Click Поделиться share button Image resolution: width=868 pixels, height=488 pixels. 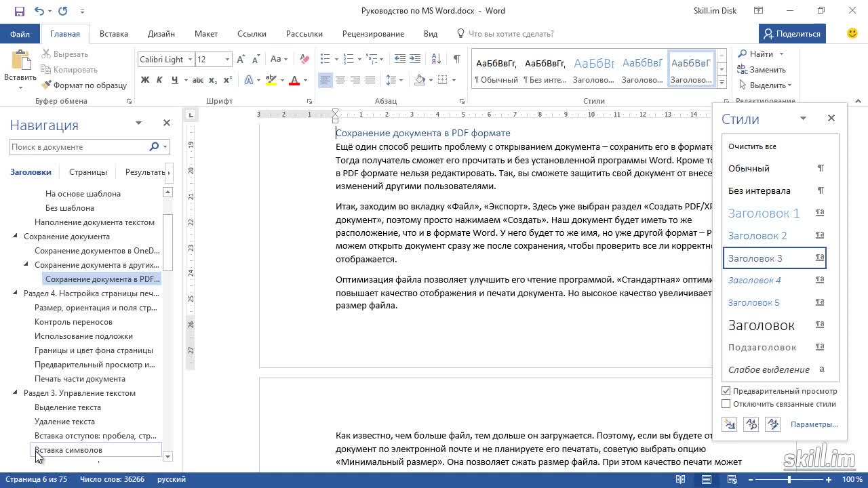point(792,34)
